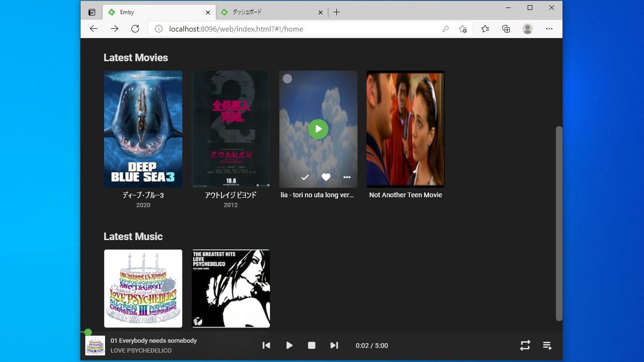Screen dimensions: 644x362
Task: Open saved passwords key icon
Action: (x=445, y=29)
